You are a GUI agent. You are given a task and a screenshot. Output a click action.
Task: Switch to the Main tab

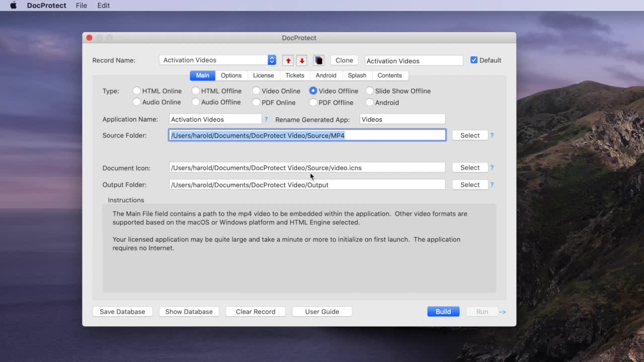point(203,75)
